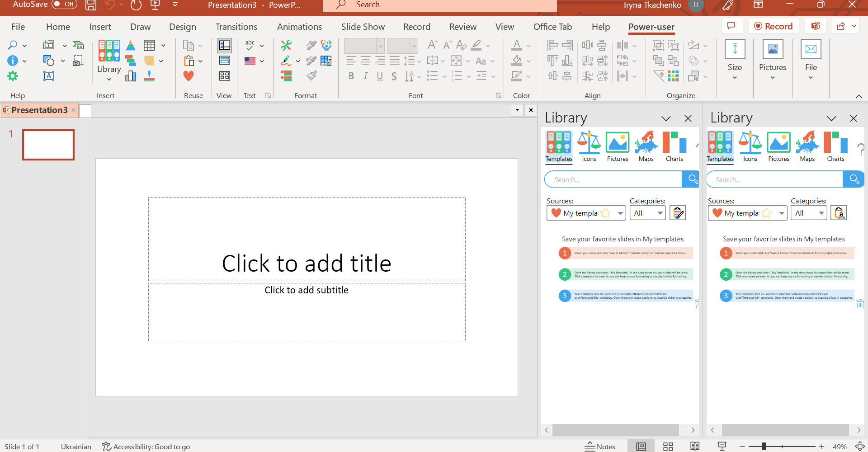The image size is (868, 452).
Task: Open the File menu
Action: click(18, 27)
